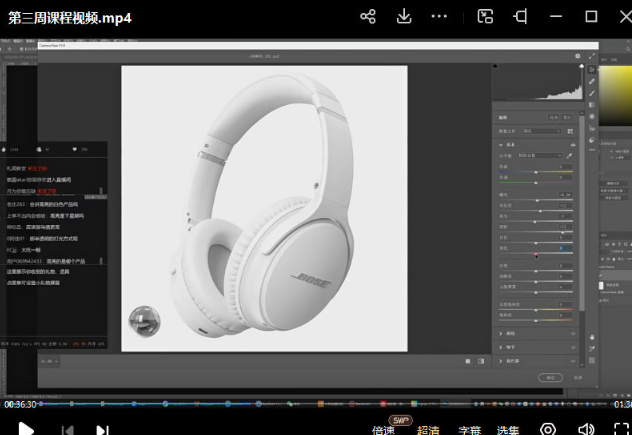Screen dimensions: 632x435
Task: Click the Exposure value input field
Action: tap(565, 195)
